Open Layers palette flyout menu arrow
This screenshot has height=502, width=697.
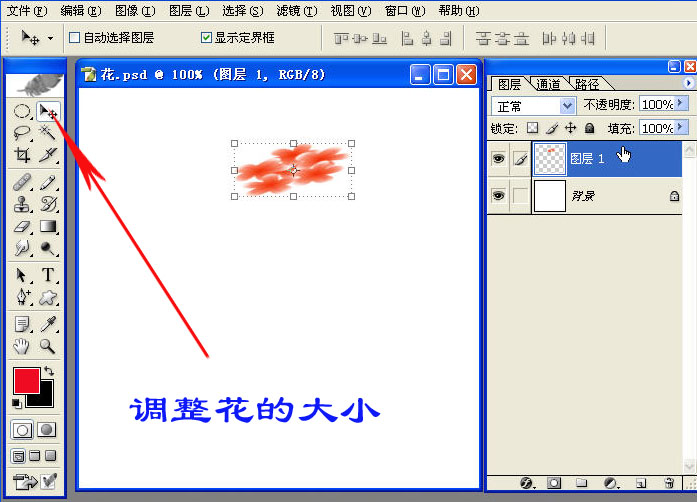point(688,83)
